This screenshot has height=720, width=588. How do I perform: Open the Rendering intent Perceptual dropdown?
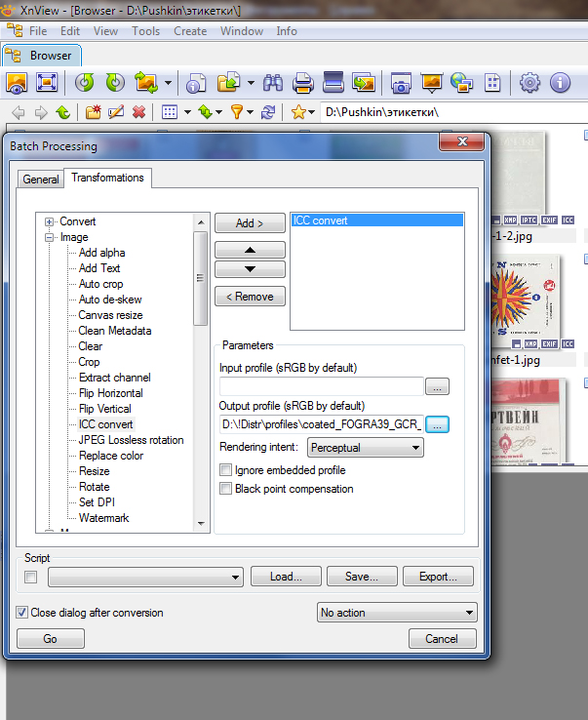click(366, 447)
